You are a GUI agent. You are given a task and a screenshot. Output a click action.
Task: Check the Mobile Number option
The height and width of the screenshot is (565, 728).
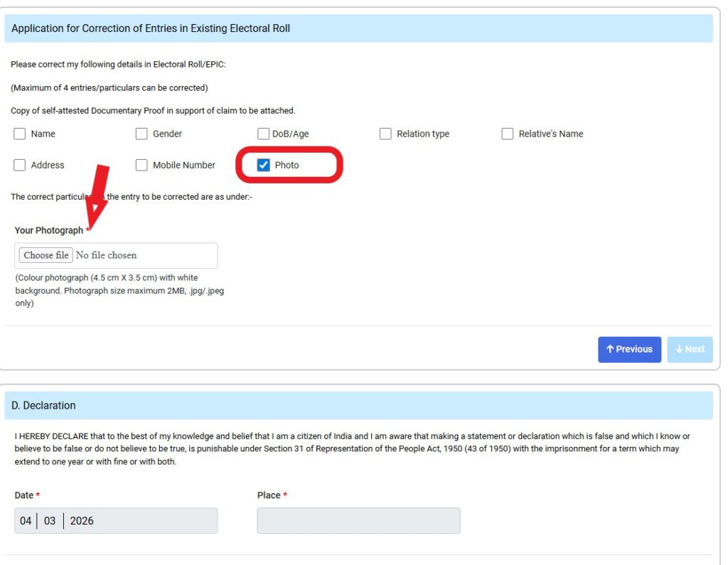coord(141,165)
